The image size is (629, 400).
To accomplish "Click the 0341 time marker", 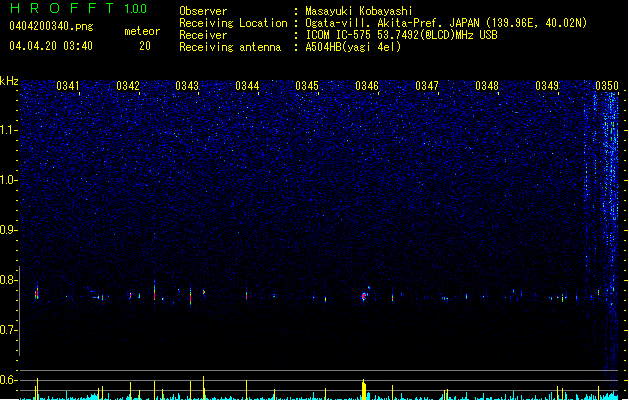I will (68, 86).
